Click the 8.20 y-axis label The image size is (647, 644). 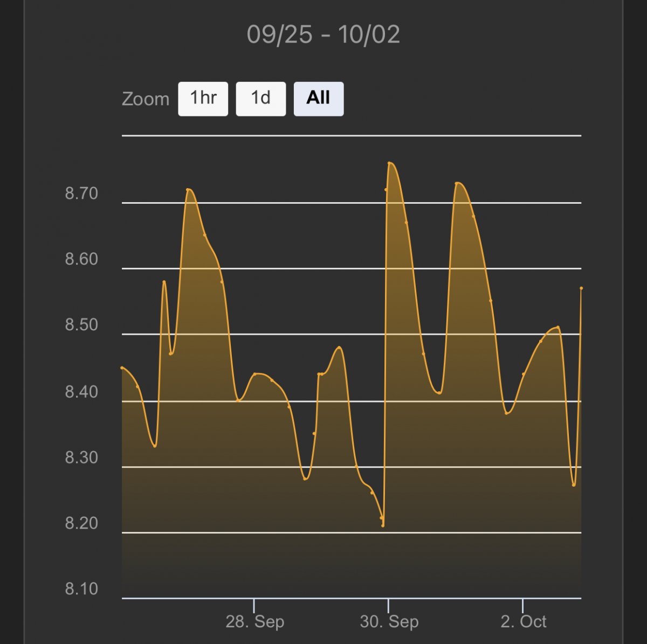(81, 523)
